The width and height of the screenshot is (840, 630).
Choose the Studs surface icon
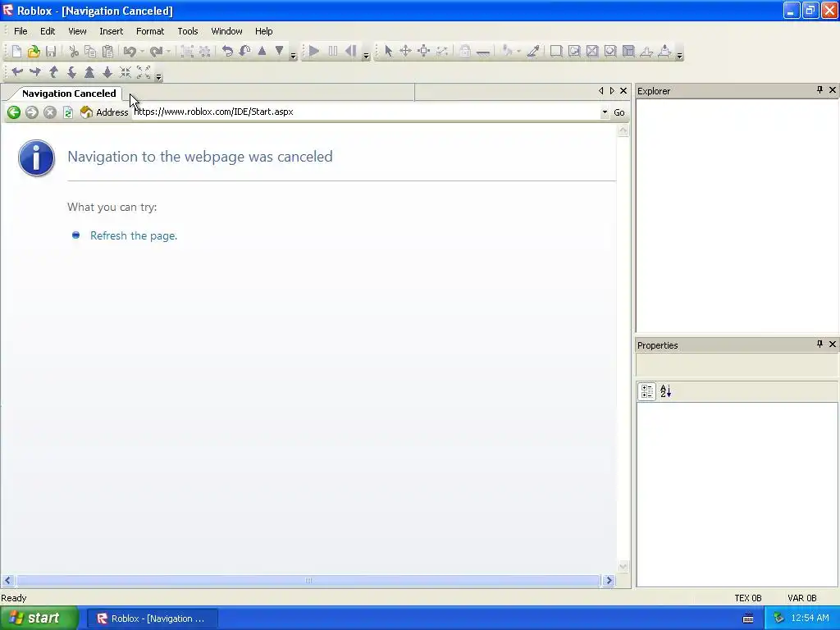[x=610, y=52]
